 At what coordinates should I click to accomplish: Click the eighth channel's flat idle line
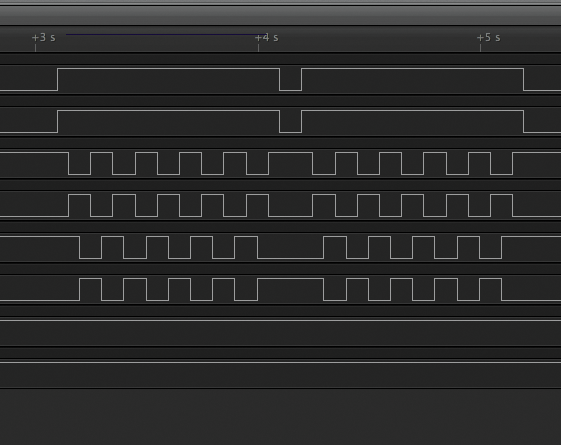280,362
